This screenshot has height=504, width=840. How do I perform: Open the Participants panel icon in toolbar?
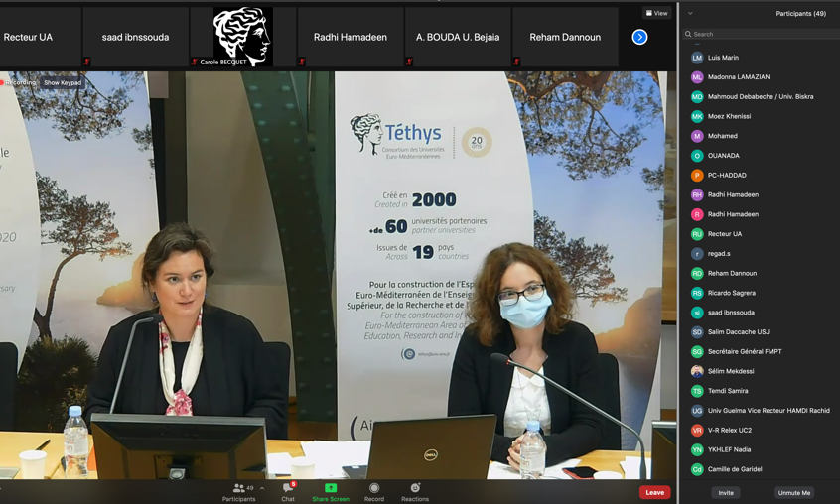coord(238,488)
